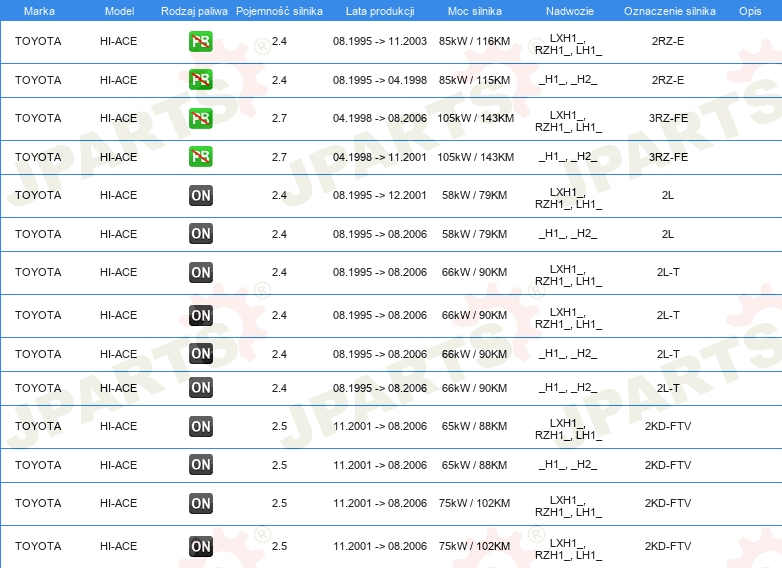Image resolution: width=782 pixels, height=568 pixels.
Task: Click the power value 85kW / 116KM
Action: [x=475, y=41]
